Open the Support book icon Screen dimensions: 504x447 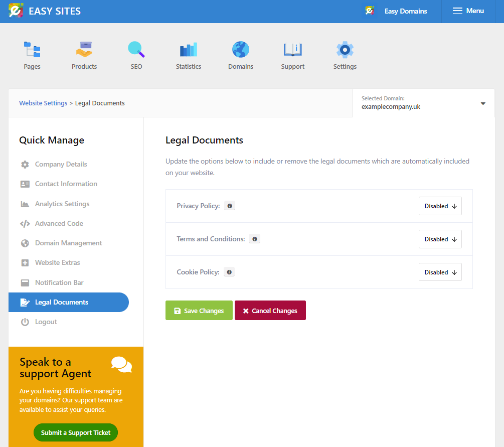tap(293, 50)
